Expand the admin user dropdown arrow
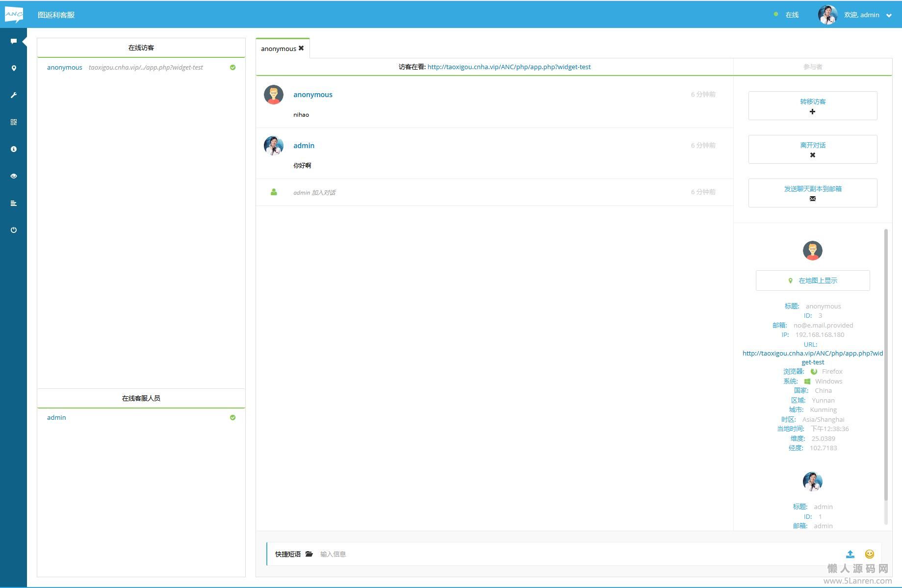 click(889, 15)
